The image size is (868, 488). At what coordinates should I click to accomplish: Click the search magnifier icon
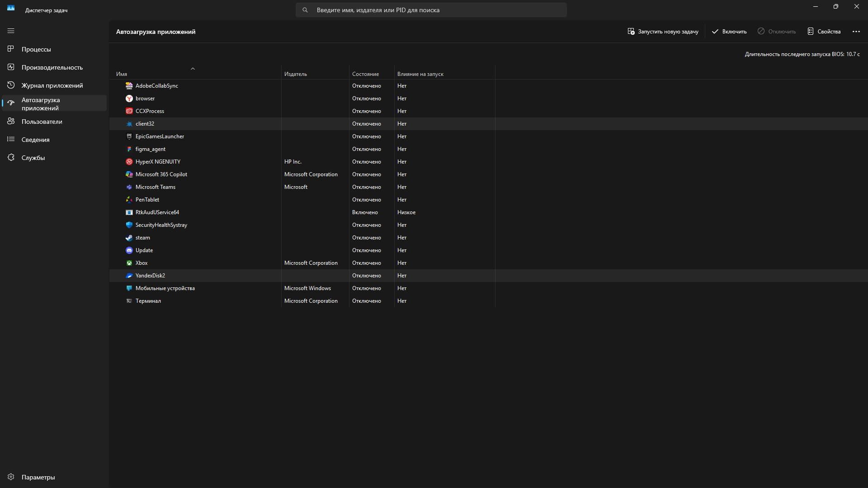click(x=305, y=10)
